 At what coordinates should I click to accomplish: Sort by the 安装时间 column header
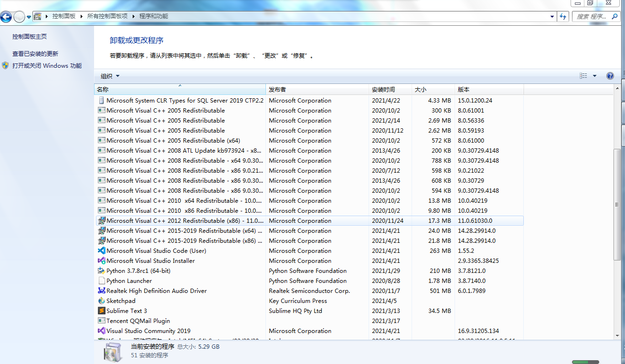[391, 89]
